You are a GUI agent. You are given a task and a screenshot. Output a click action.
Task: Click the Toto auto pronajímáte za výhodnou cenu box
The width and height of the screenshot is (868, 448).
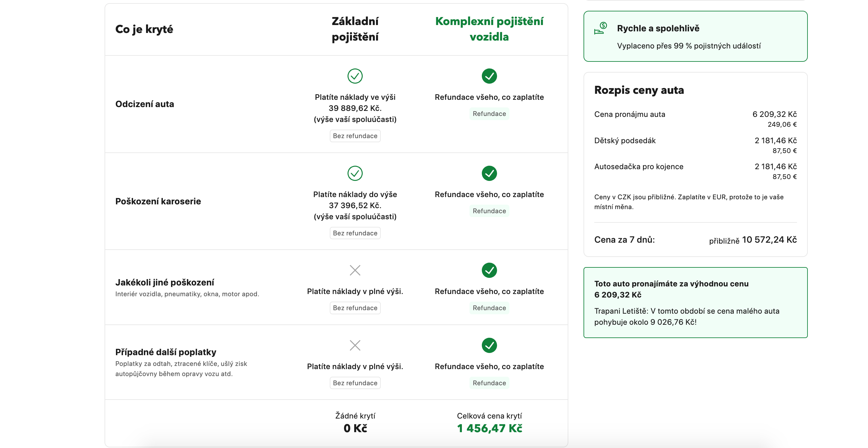click(695, 302)
